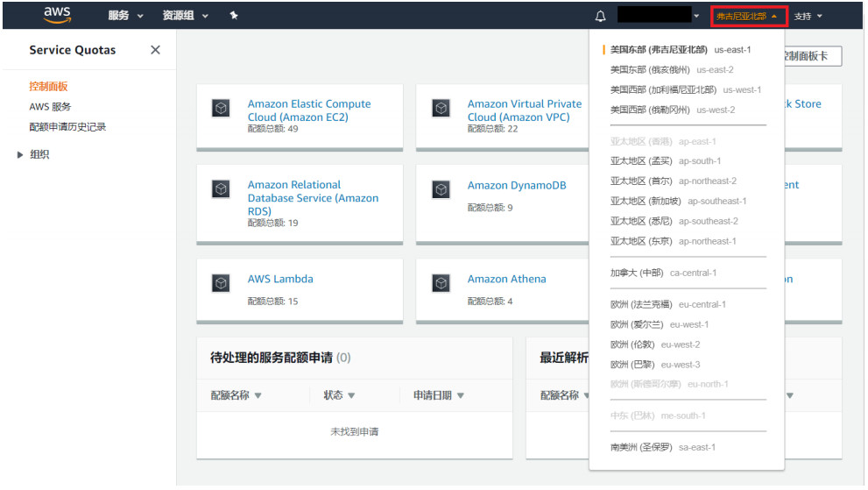Select region us-east-2 俄亥俄州
868x490 pixels.
click(x=672, y=70)
